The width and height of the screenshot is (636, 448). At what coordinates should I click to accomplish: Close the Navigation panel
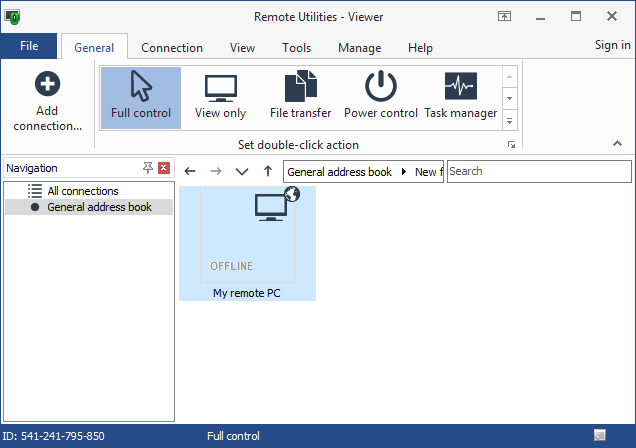coord(164,168)
